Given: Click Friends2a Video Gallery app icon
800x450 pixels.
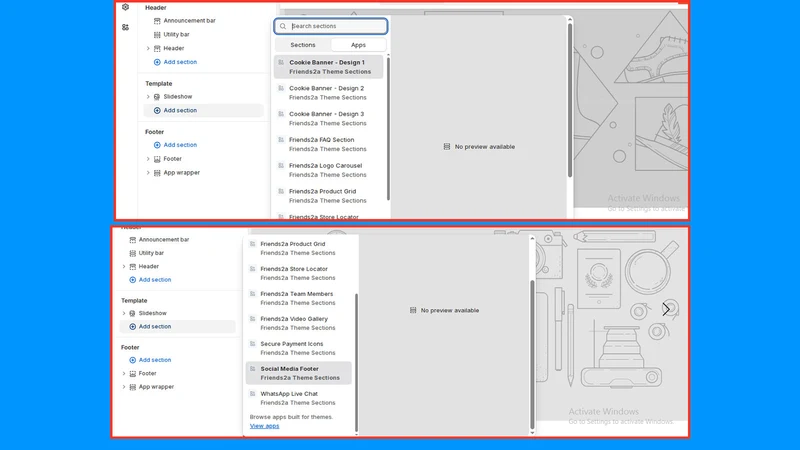Looking at the screenshot, I should tap(253, 318).
